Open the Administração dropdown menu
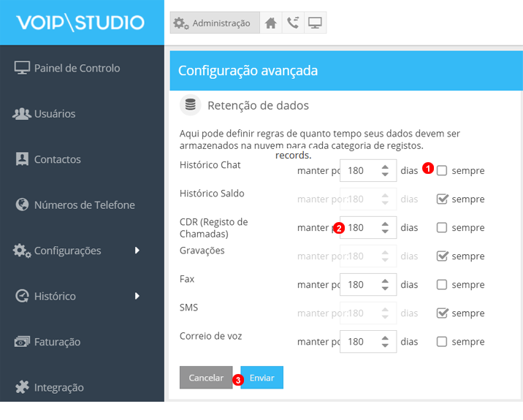The image size is (523, 420). pos(213,23)
